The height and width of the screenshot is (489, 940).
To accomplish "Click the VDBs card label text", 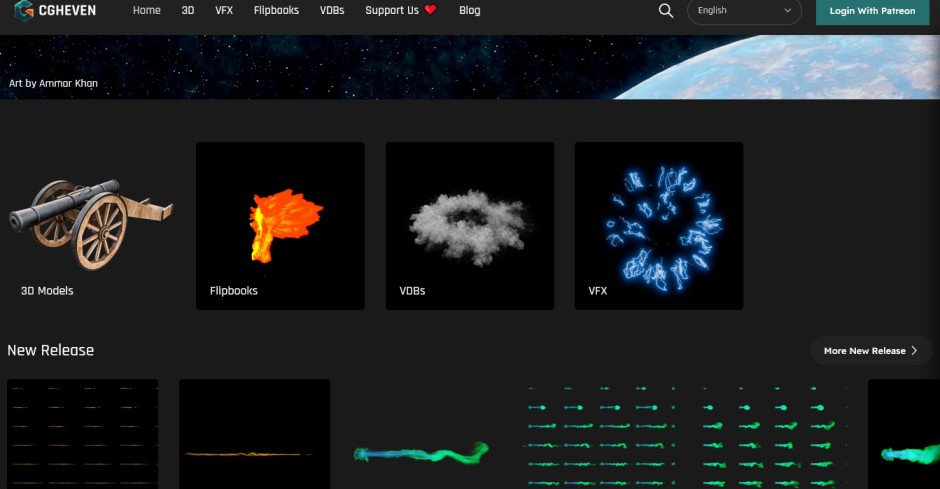I will pyautogui.click(x=412, y=291).
